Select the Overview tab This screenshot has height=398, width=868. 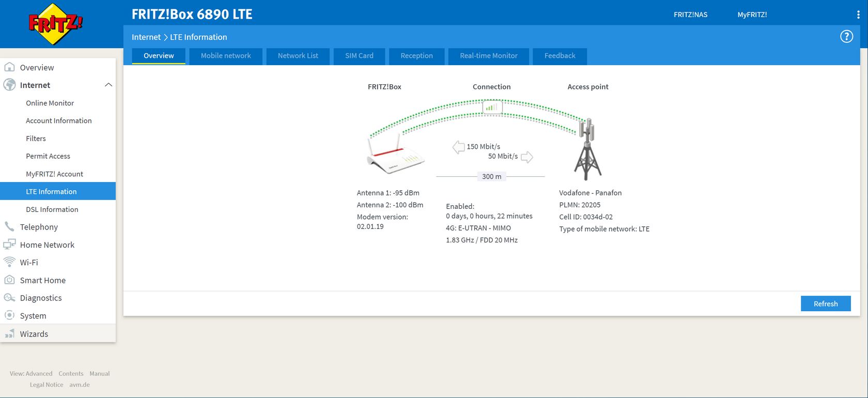click(159, 56)
